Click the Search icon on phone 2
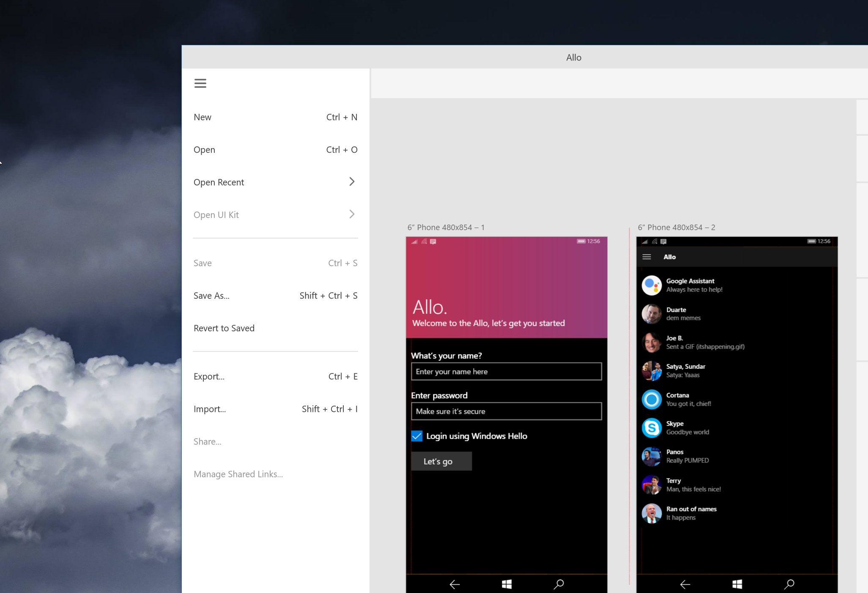Viewport: 868px width, 593px height. pyautogui.click(x=789, y=583)
